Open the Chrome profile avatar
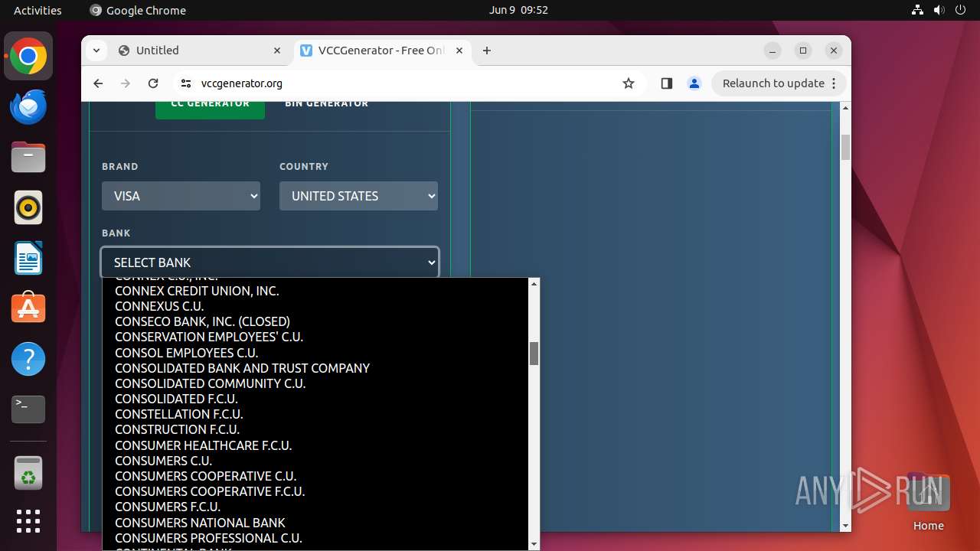 click(694, 83)
